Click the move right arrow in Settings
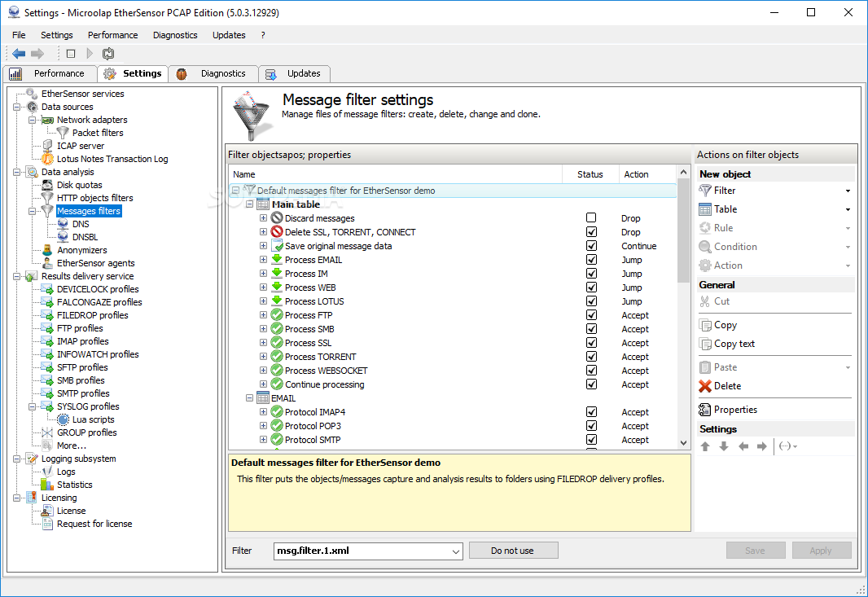Screen dimensions: 868x597 click(x=761, y=446)
